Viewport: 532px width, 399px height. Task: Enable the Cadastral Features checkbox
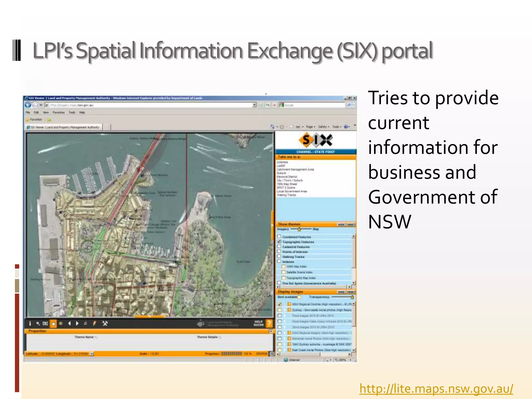point(279,247)
